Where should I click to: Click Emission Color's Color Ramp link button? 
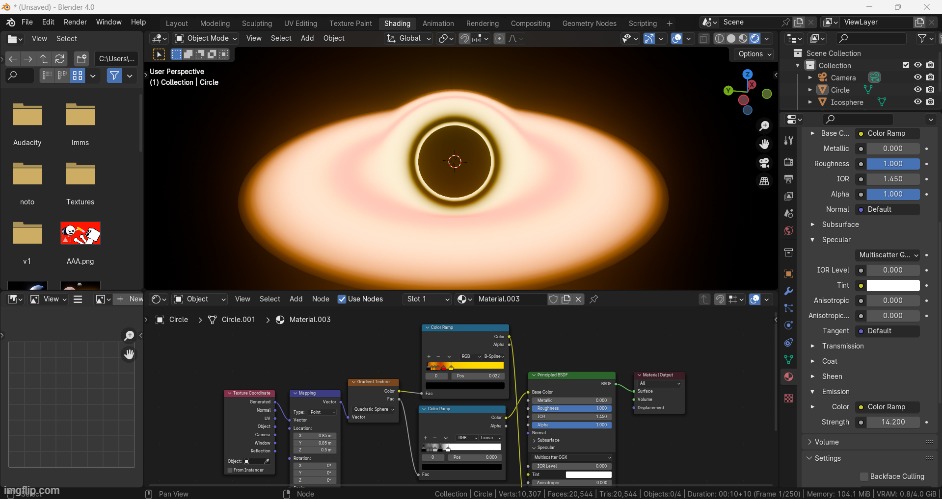point(887,407)
